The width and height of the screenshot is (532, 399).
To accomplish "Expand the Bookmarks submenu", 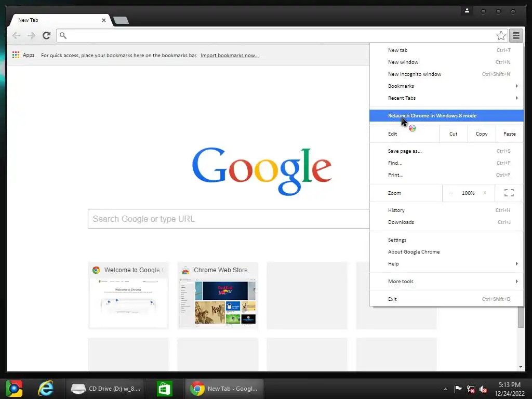I will click(446, 86).
